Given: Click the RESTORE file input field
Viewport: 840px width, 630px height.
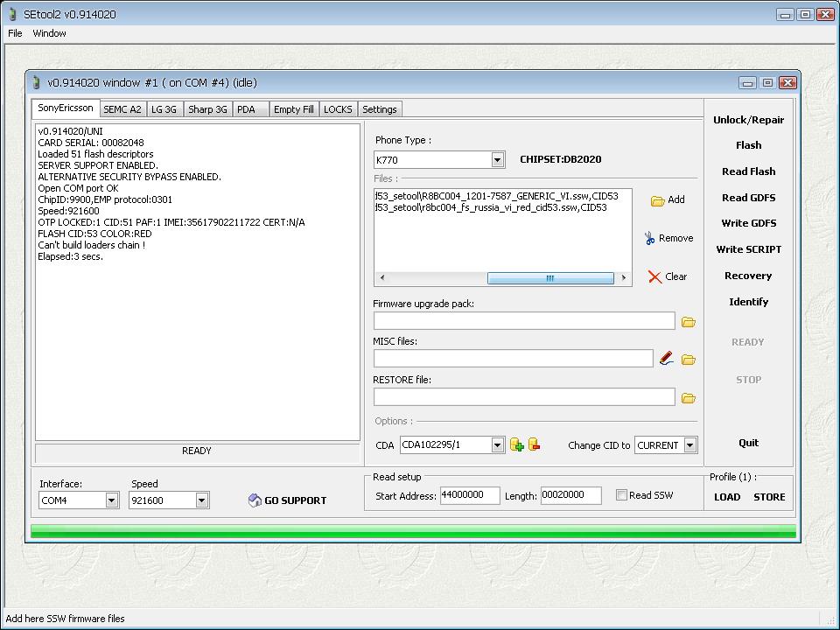Looking at the screenshot, I should (524, 397).
